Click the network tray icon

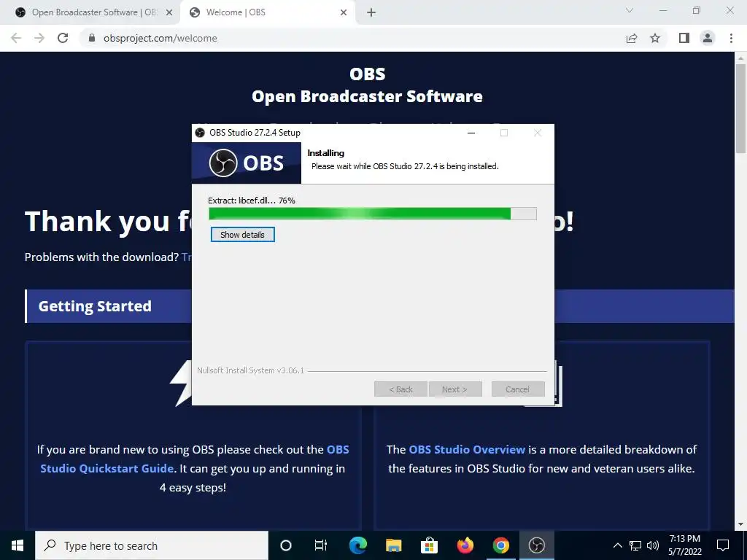coord(635,545)
